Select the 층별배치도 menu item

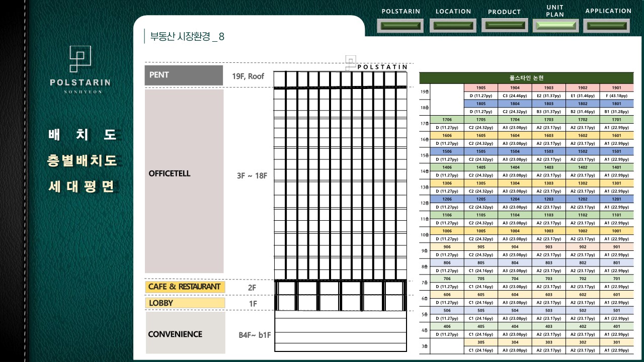[83, 161]
